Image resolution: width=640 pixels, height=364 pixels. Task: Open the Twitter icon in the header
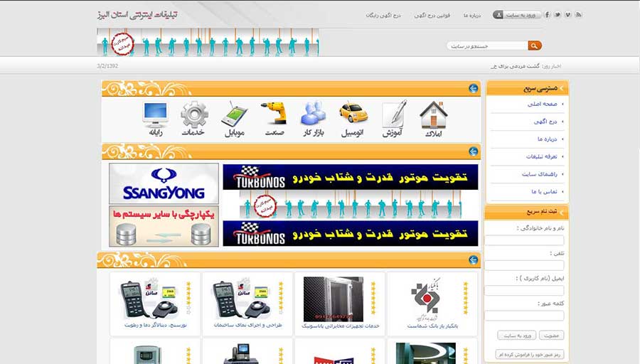tap(557, 15)
